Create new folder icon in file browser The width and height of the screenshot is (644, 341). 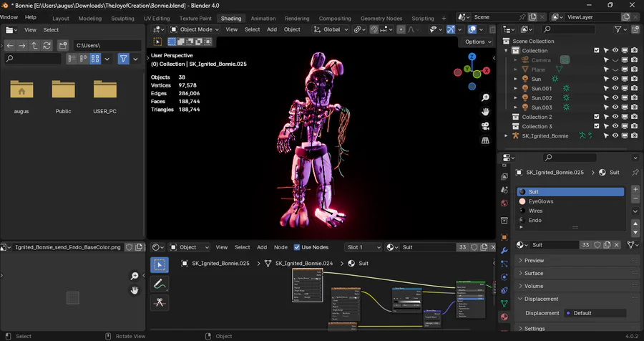click(63, 46)
